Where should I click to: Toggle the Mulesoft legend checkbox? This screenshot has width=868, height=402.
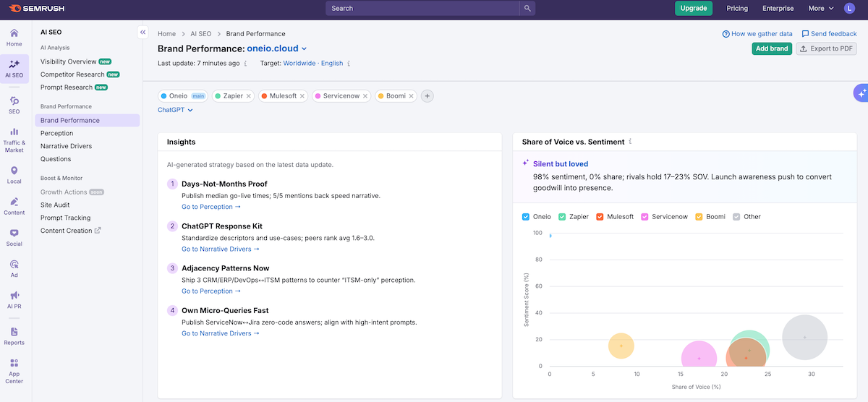tap(600, 216)
